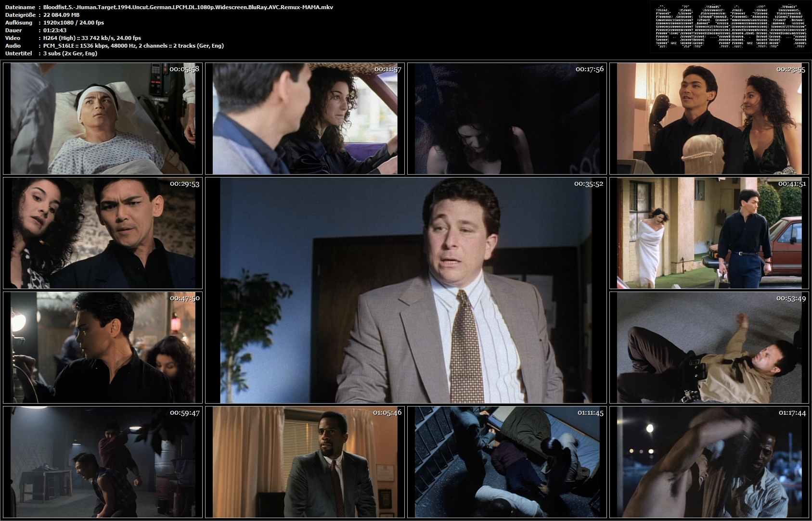Open the large center thumbnail at 00:35:52
This screenshot has height=521, width=812.
click(406, 290)
